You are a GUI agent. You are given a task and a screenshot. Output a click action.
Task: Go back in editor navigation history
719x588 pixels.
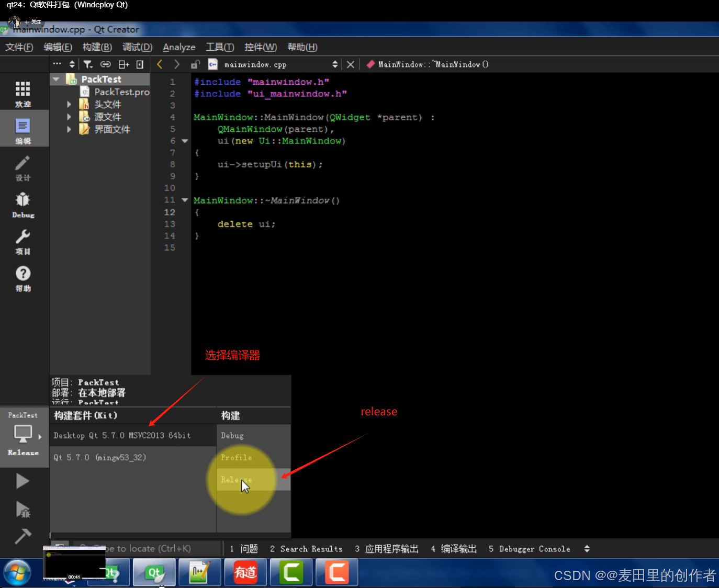[x=160, y=64]
